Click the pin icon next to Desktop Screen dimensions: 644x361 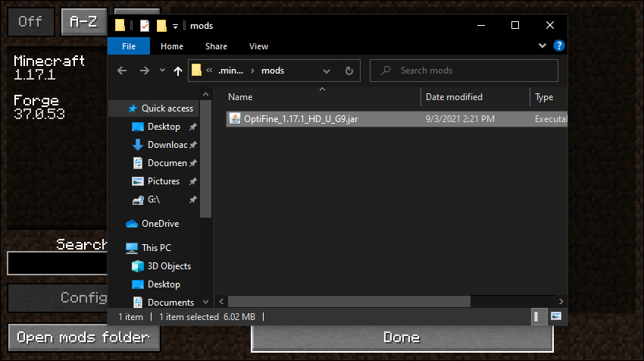(192, 127)
